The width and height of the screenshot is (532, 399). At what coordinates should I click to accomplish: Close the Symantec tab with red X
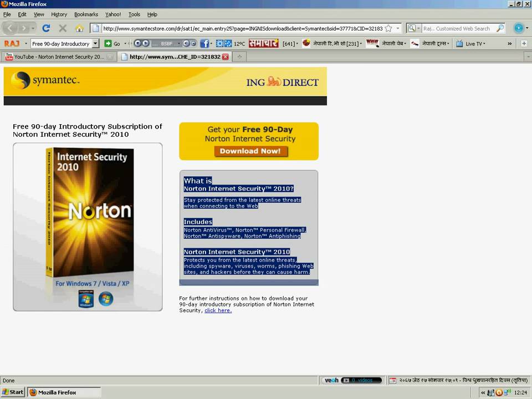[x=226, y=57]
